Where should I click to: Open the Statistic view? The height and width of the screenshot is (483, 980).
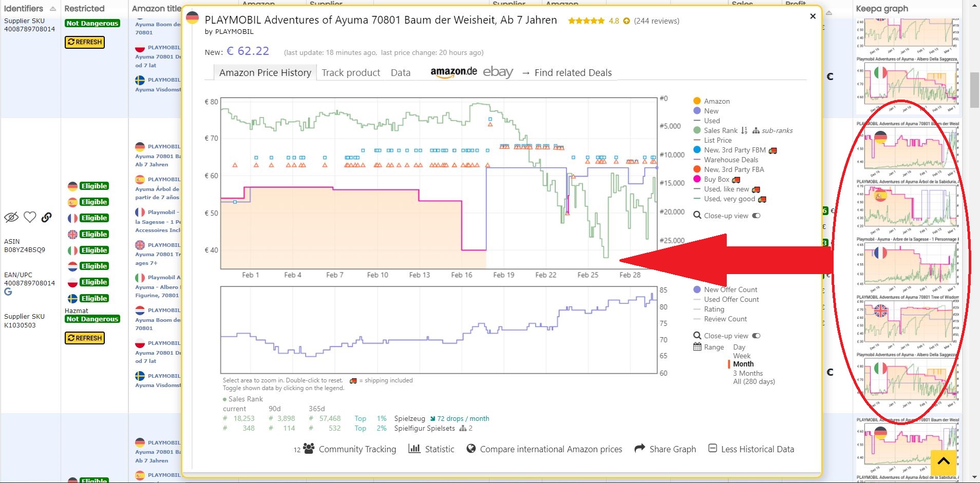click(438, 449)
